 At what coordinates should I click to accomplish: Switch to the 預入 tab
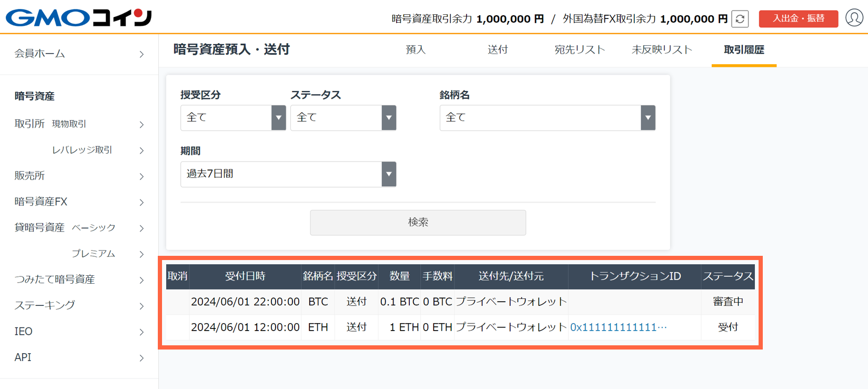(416, 50)
